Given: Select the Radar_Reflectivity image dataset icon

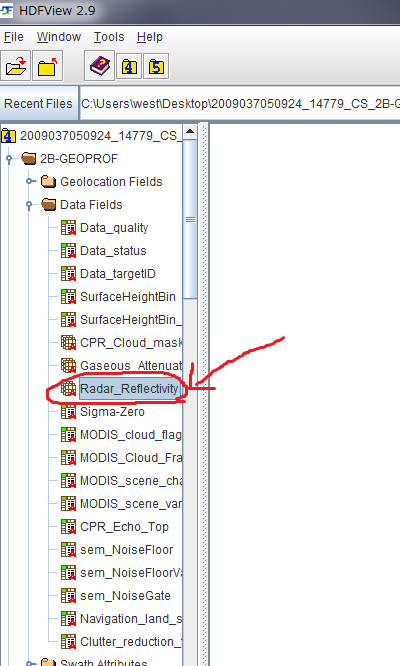Looking at the screenshot, I should 68,388.
